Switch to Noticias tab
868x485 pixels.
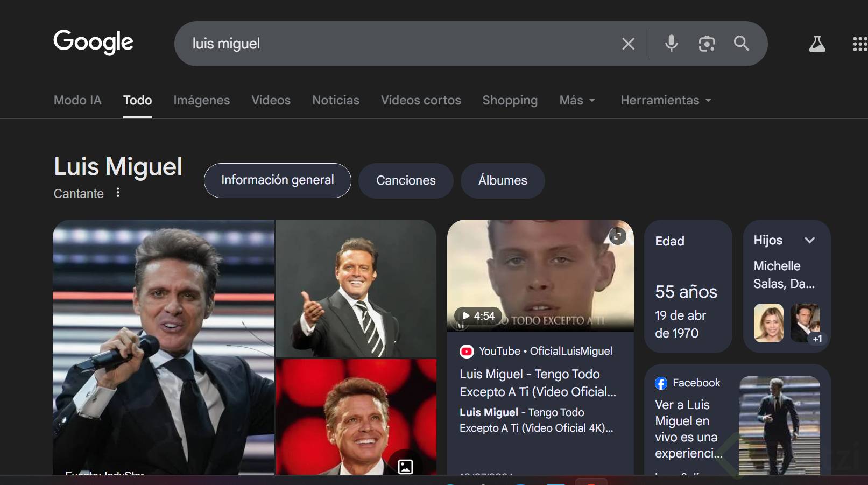336,100
